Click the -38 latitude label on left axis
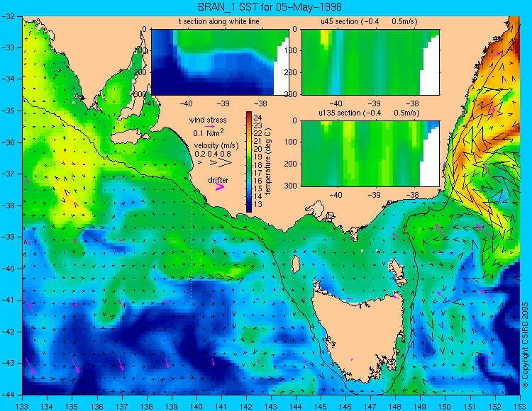Viewport: 532px width, 411px height. click(8, 205)
